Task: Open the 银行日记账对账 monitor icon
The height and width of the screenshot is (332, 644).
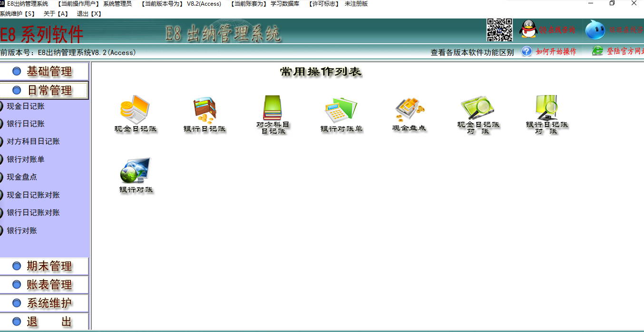Action: [x=546, y=108]
